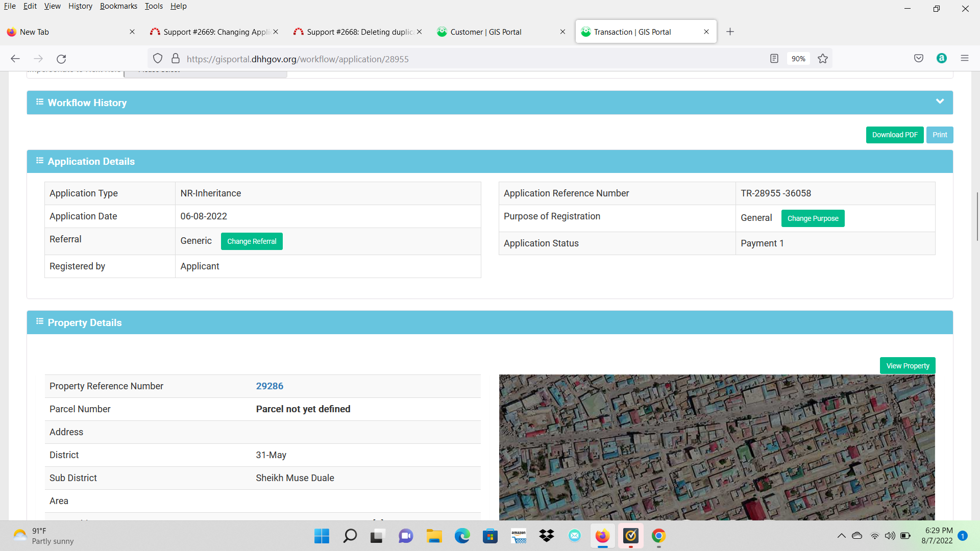Switch to the New Tab tab
The width and height of the screenshot is (980, 551).
click(x=71, y=32)
